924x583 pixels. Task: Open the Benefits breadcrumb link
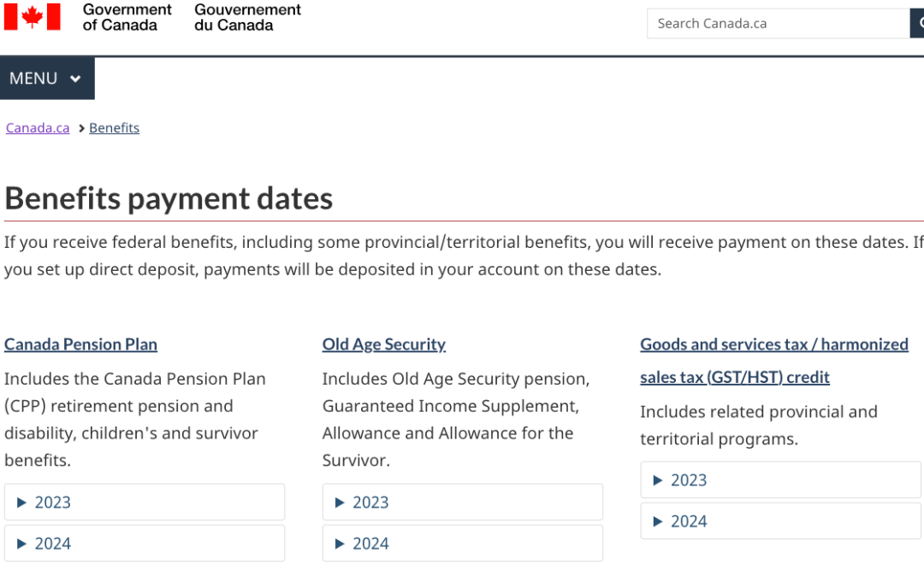point(114,128)
